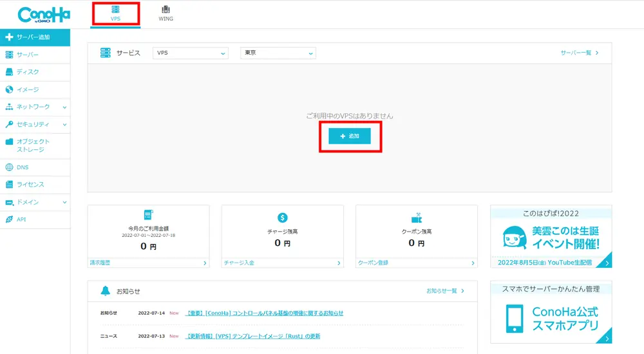Open the VPS service type dropdown
Viewport: 644px width, 354px height.
(x=191, y=53)
